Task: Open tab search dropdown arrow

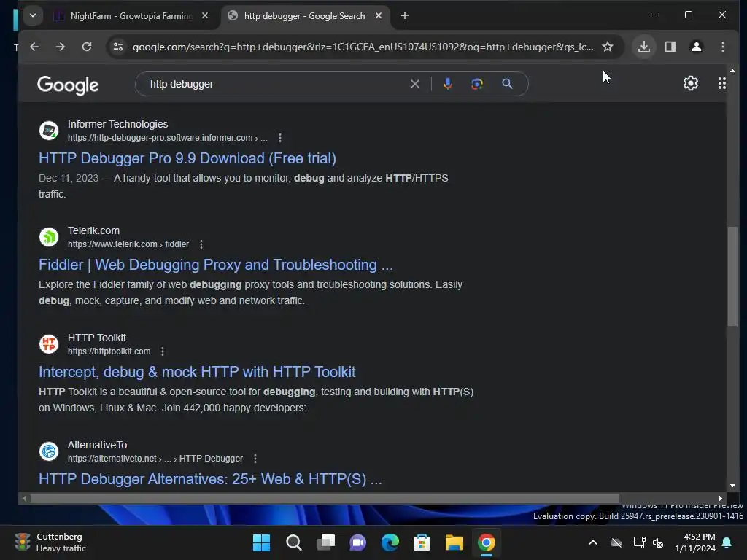Action: tap(33, 15)
